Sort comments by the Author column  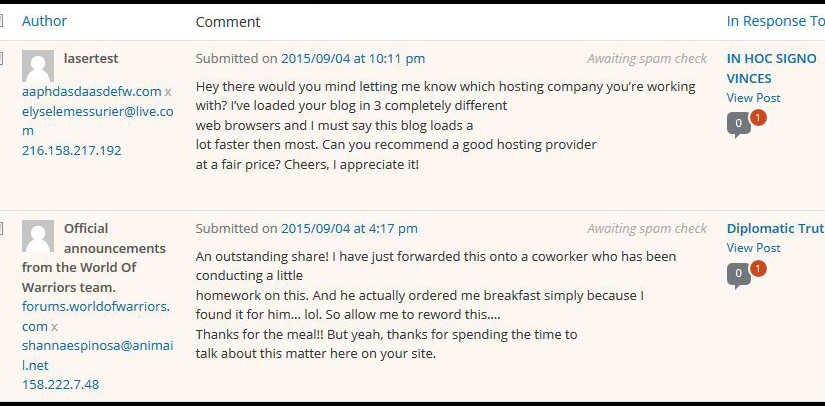[x=44, y=21]
